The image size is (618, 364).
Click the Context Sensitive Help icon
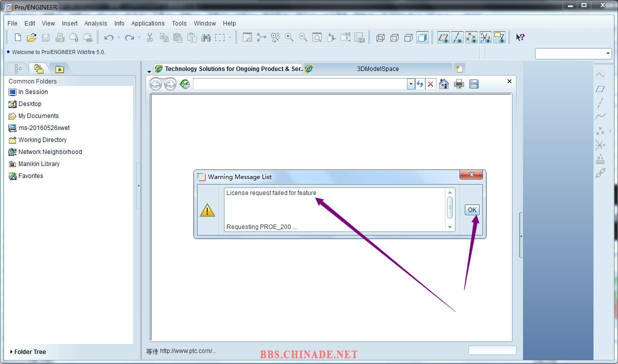pos(520,37)
